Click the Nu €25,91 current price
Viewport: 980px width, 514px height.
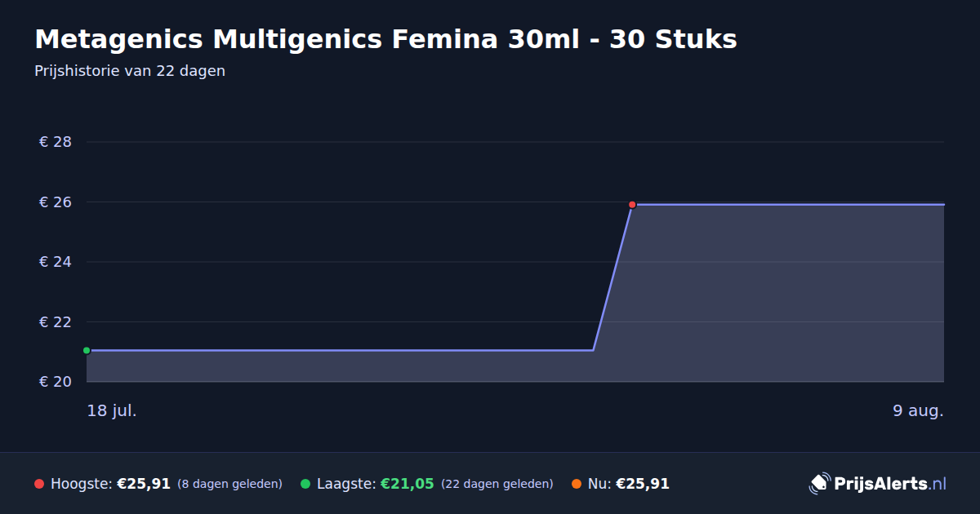pos(643,484)
